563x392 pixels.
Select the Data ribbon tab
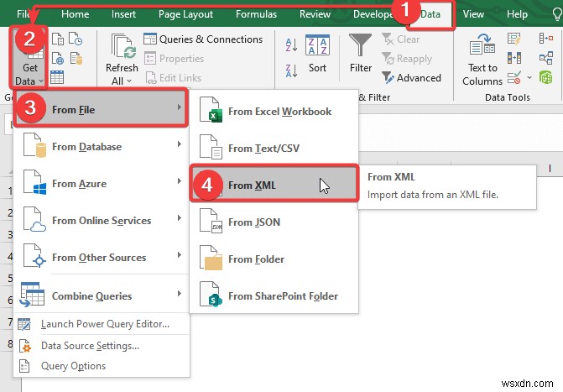(x=430, y=14)
